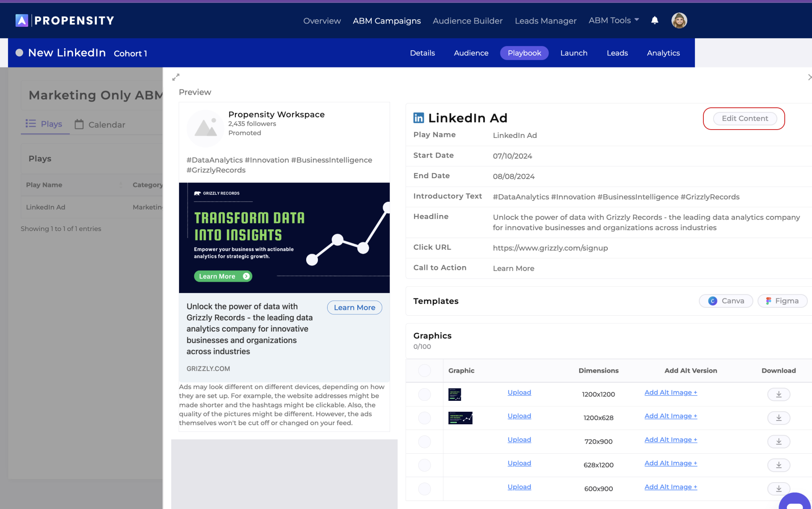Select the 1200x1200 graphic row checkbox

click(424, 394)
